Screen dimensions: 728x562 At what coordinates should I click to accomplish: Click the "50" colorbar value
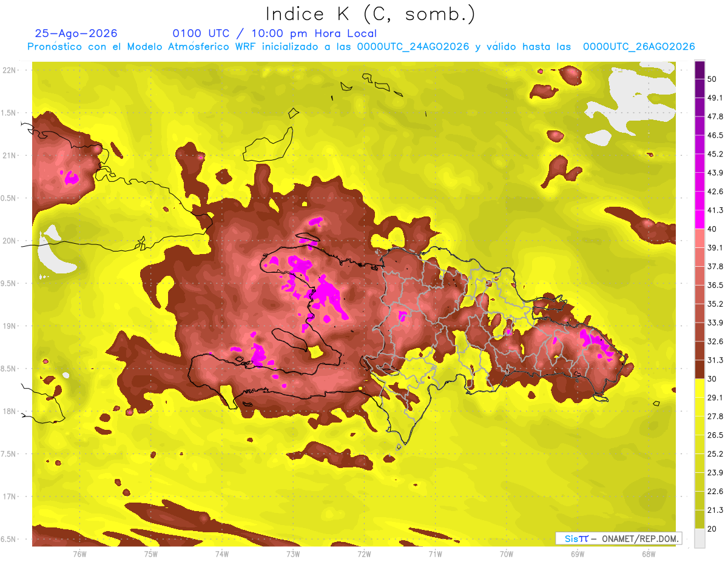(712, 79)
